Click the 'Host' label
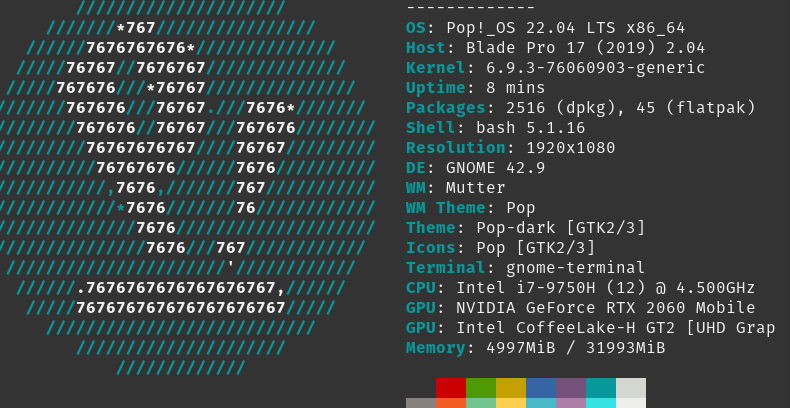Image resolution: width=790 pixels, height=408 pixels. point(426,48)
